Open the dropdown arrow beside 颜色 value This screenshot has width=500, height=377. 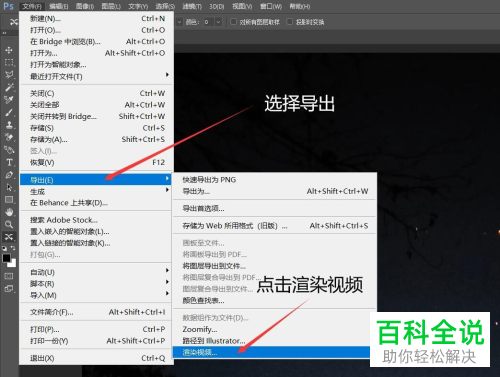pos(218,22)
